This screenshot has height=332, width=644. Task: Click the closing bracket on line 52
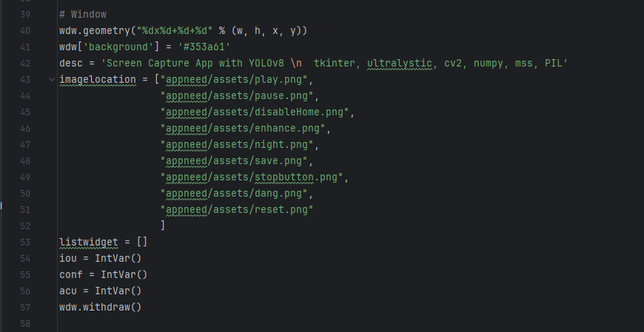[x=162, y=226]
